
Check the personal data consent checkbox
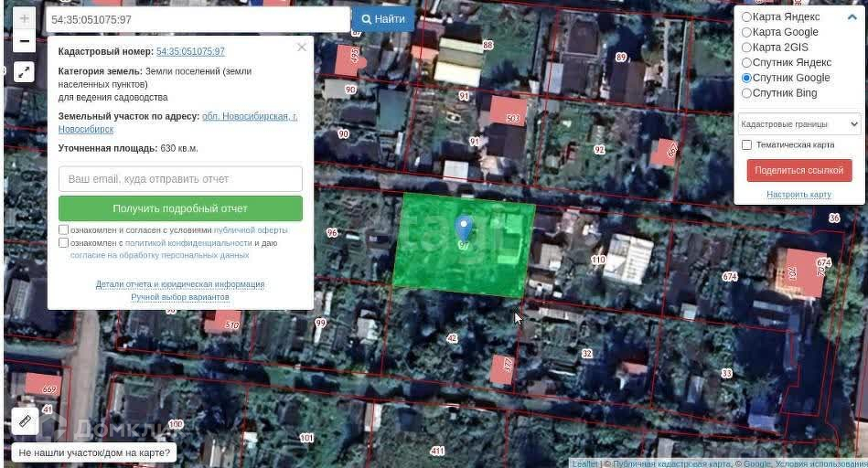[64, 243]
